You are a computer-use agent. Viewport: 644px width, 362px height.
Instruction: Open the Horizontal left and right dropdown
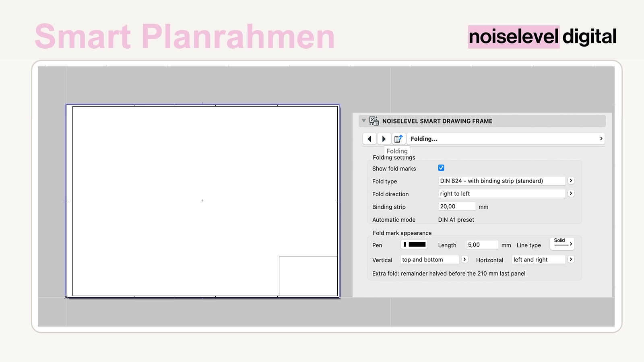click(539, 260)
